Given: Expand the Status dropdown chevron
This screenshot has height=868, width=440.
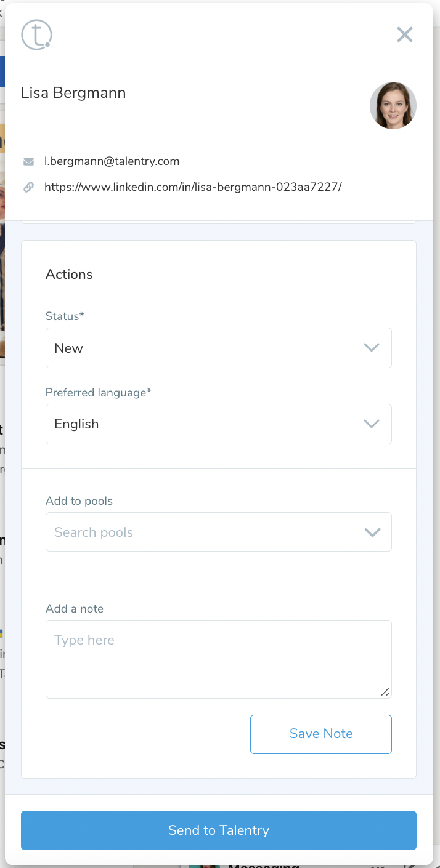Looking at the screenshot, I should 371,348.
